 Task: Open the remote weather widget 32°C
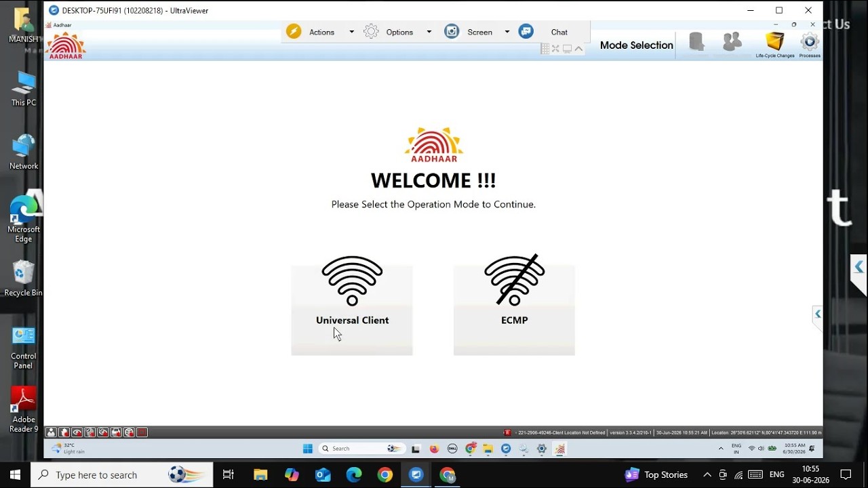pos(68,449)
